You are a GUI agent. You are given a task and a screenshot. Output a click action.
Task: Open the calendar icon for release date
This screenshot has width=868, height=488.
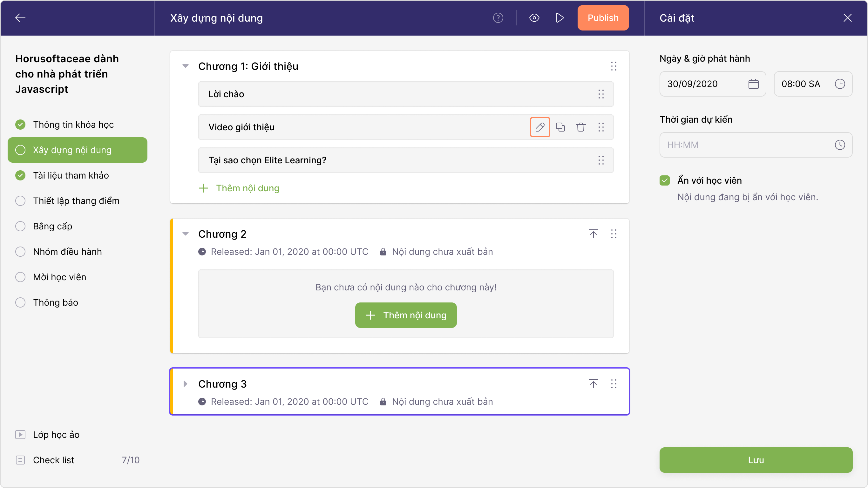(753, 84)
